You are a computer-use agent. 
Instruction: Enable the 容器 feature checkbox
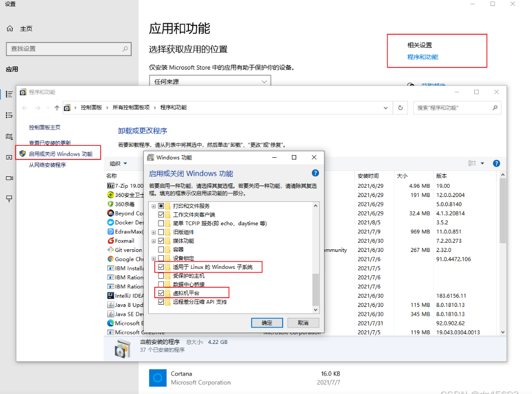click(161, 249)
